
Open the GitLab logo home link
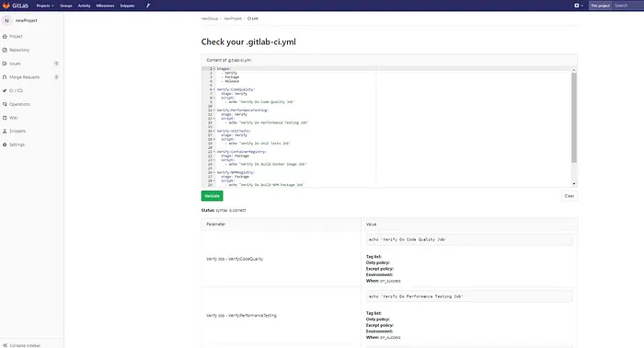[x=16, y=6]
